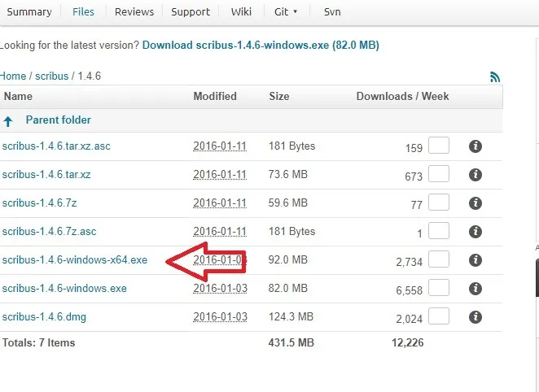The width and height of the screenshot is (539, 392).
Task: Show info for scribus-1.4.6-windows.exe
Action: [x=475, y=289]
